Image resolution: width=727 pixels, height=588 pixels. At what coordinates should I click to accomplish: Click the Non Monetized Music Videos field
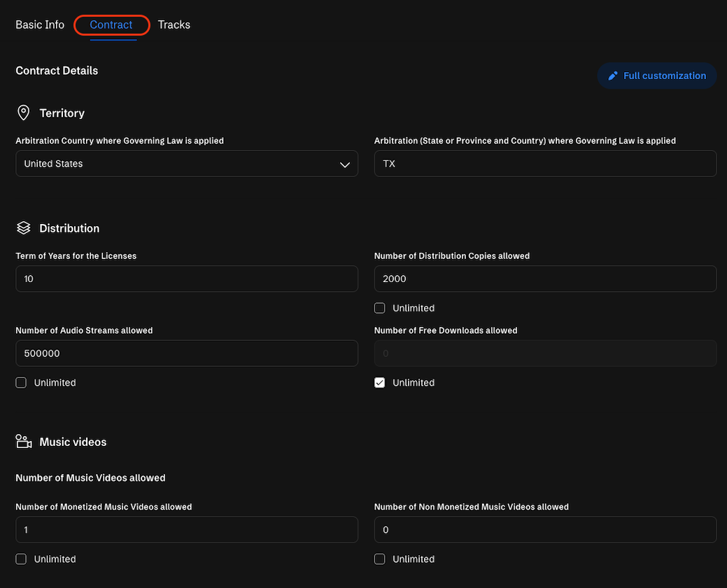point(544,530)
